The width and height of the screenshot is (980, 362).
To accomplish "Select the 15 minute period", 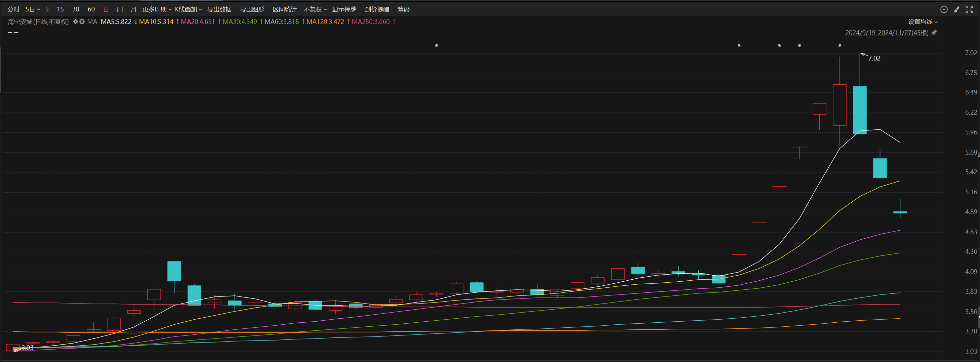I will (60, 9).
